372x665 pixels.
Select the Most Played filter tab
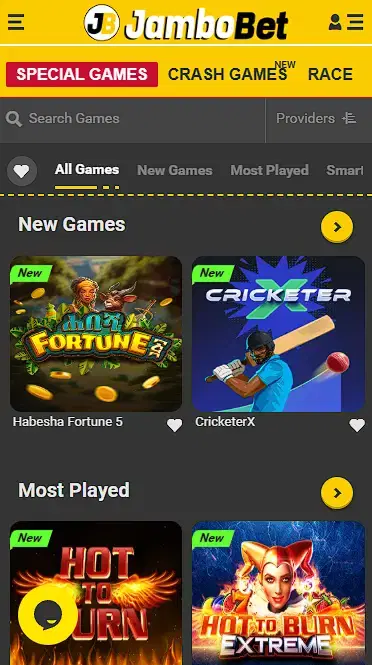point(269,170)
